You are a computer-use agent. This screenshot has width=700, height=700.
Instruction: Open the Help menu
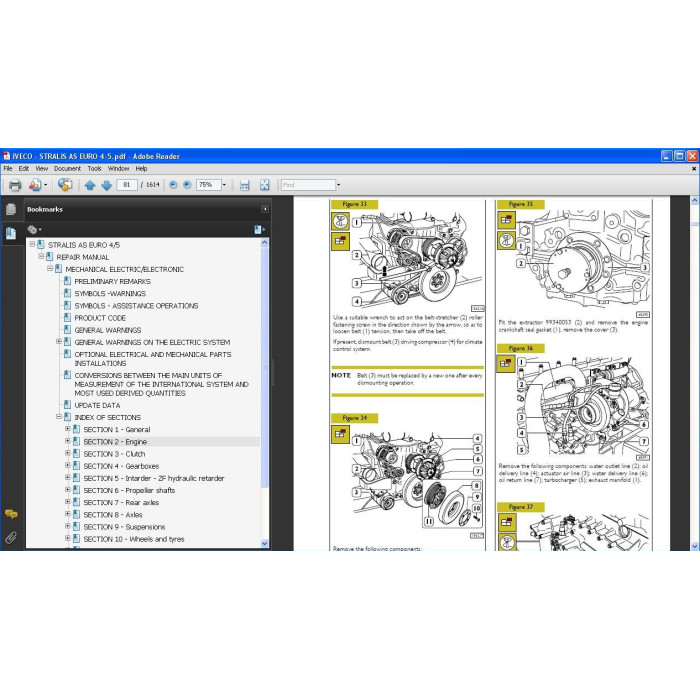coord(141,169)
